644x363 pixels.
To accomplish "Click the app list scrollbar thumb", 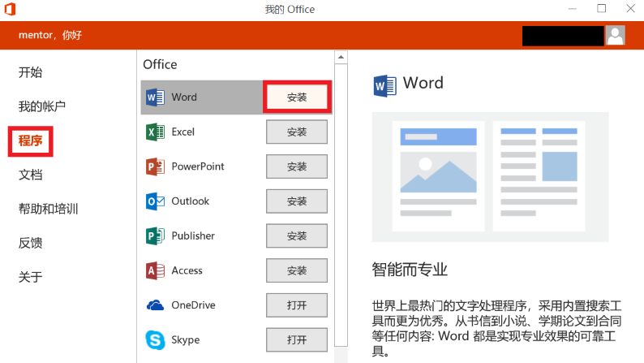I will coord(341,205).
